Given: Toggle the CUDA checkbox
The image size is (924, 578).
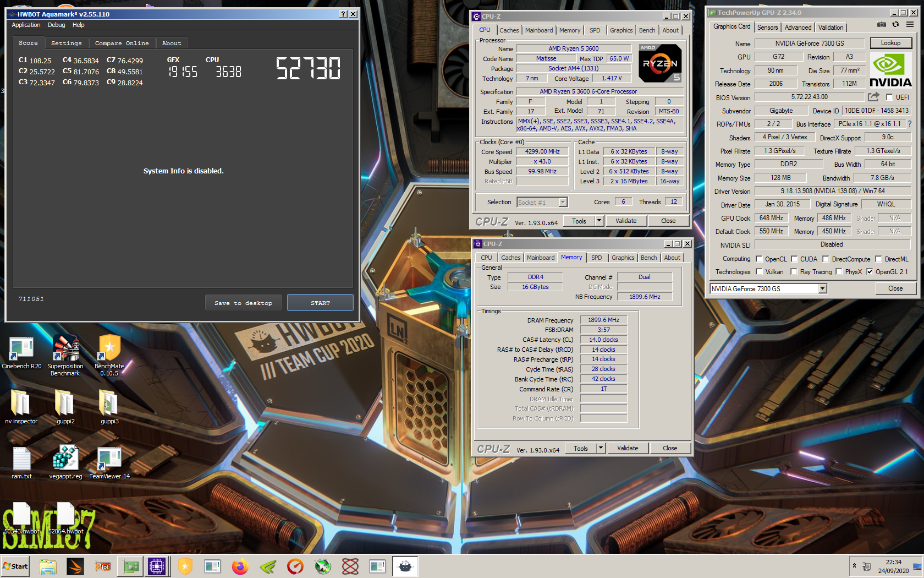Looking at the screenshot, I should click(794, 259).
